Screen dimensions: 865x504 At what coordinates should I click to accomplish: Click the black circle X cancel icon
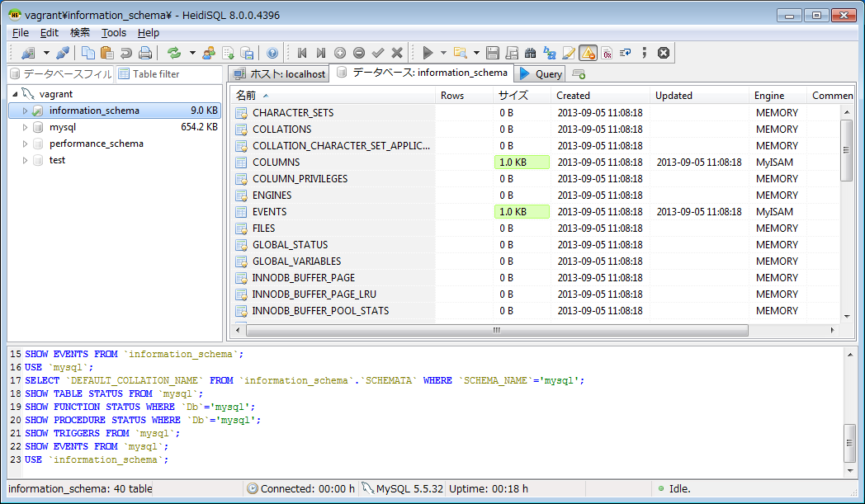(664, 53)
